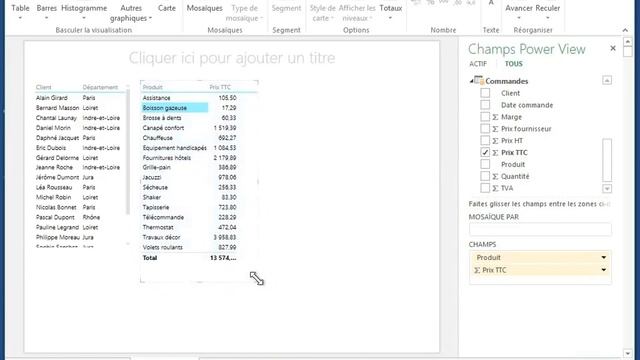The width and height of the screenshot is (640, 360).
Task: Select the Volets roulants product row
Action: click(x=162, y=247)
